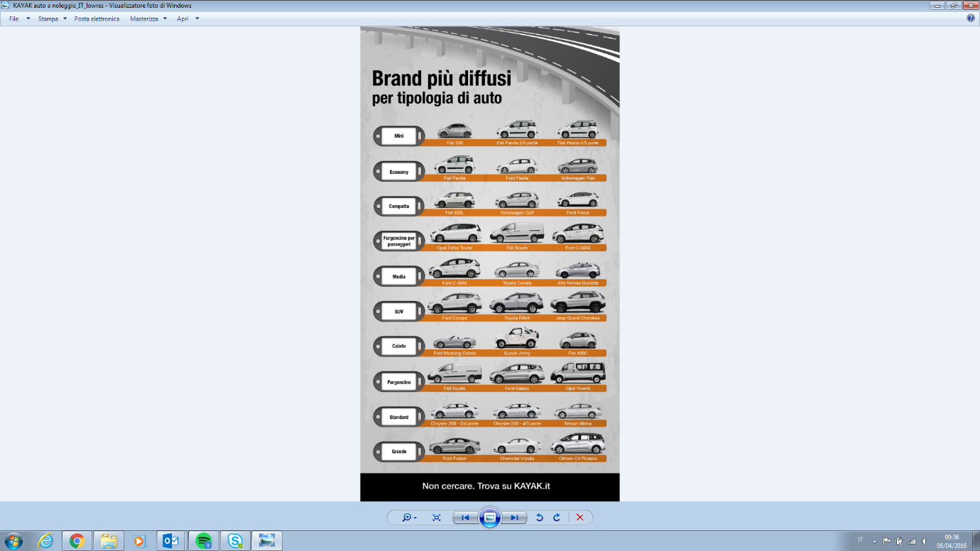Click the 'Nissan Altima' car label
Screen dimensions: 980x551
pos(578,423)
